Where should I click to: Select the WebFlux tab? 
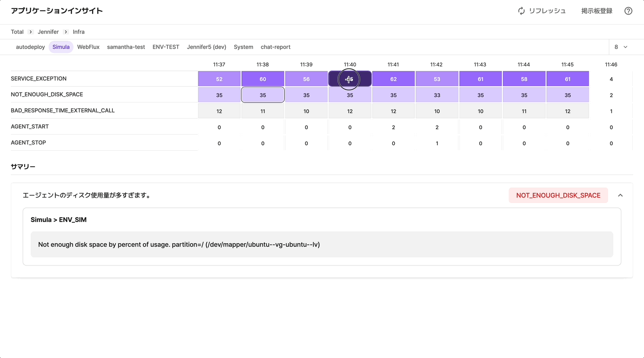(x=88, y=47)
